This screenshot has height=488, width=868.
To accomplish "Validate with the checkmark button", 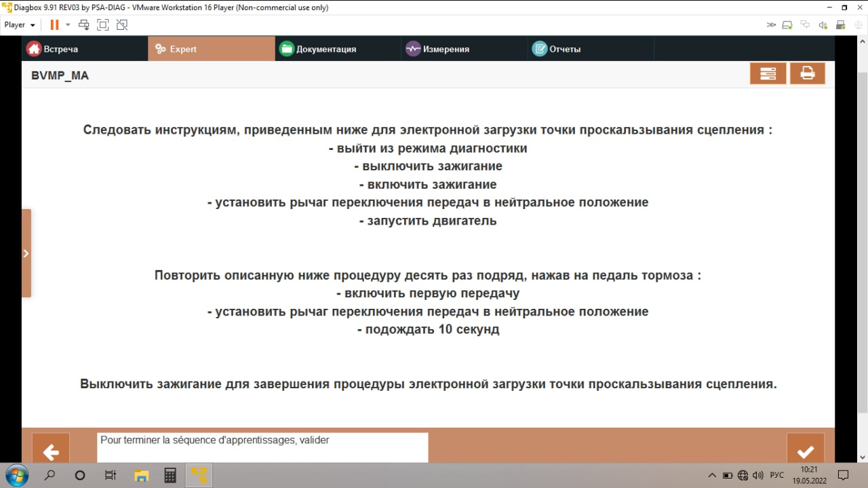I will click(805, 449).
